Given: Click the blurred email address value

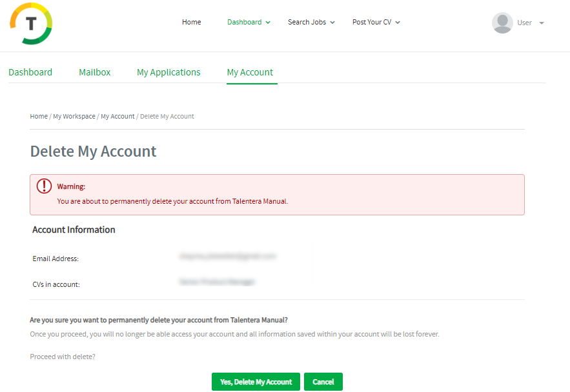Looking at the screenshot, I should click(x=228, y=256).
